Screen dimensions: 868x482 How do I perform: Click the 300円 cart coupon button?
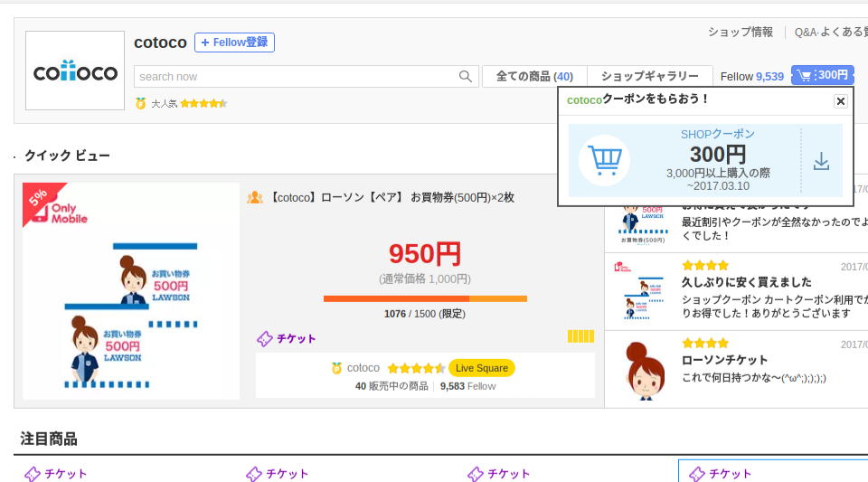click(x=822, y=75)
